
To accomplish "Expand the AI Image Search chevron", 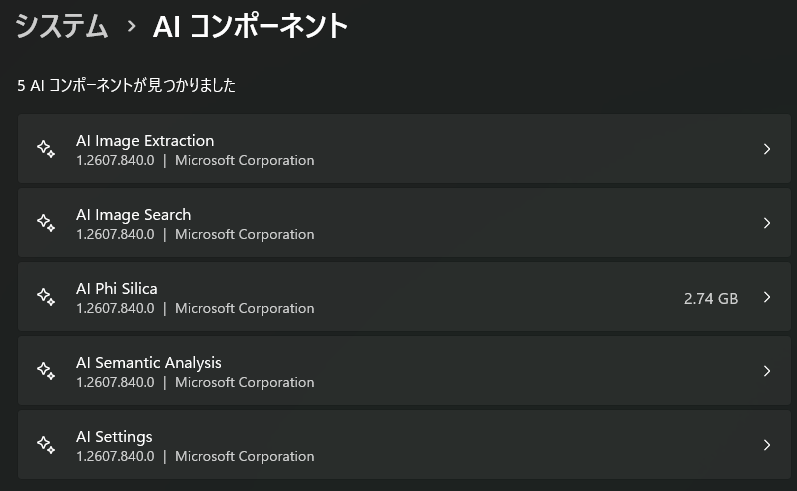I will point(767,223).
